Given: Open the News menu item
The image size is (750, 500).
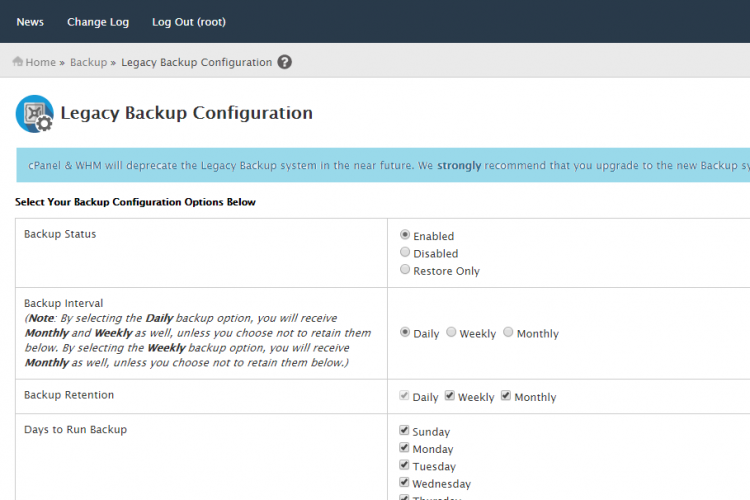Looking at the screenshot, I should [x=30, y=22].
